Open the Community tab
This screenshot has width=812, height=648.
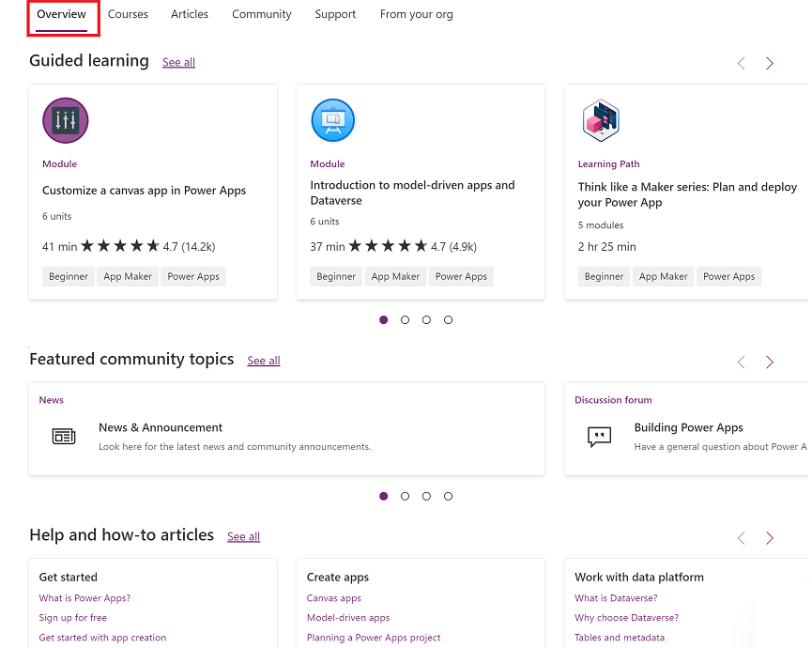click(x=262, y=14)
